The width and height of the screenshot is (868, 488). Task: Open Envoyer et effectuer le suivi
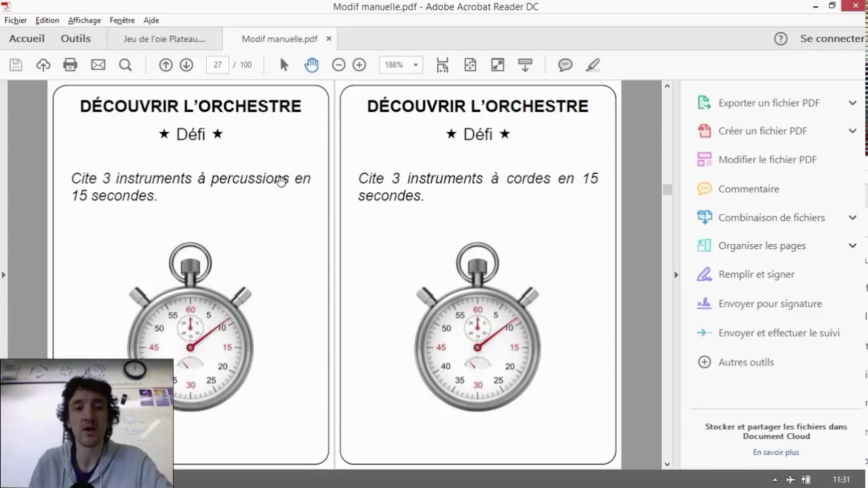tap(779, 333)
